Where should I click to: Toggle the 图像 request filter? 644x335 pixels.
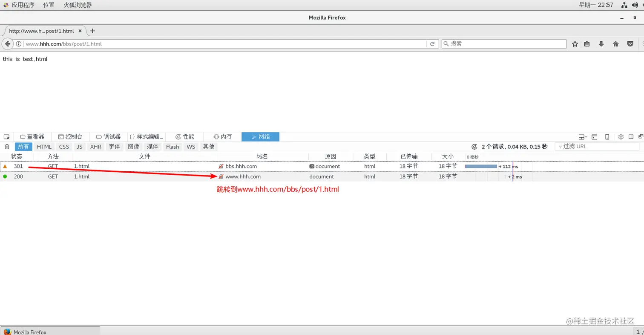pos(134,147)
